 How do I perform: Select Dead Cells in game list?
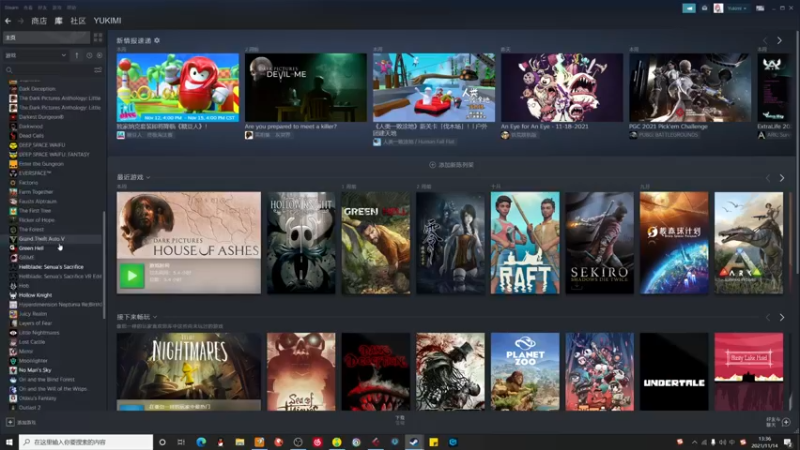click(31, 136)
